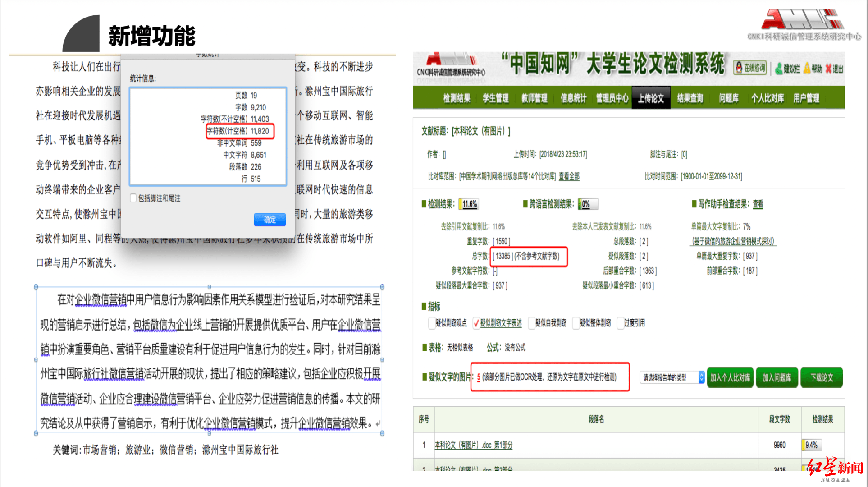This screenshot has height=487, width=868.
Task: Check the 疑似整体剽窃 checkbox
Action: coord(576,323)
